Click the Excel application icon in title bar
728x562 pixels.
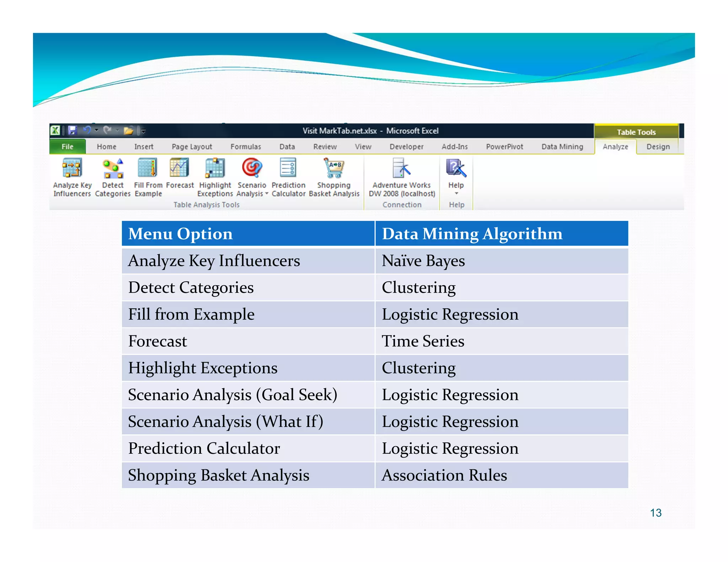[x=55, y=130]
